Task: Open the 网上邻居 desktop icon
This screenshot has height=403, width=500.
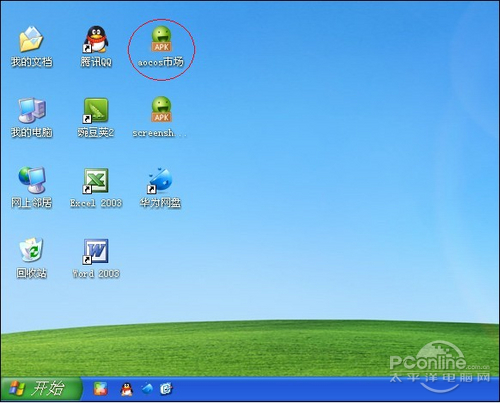Action: point(32,180)
